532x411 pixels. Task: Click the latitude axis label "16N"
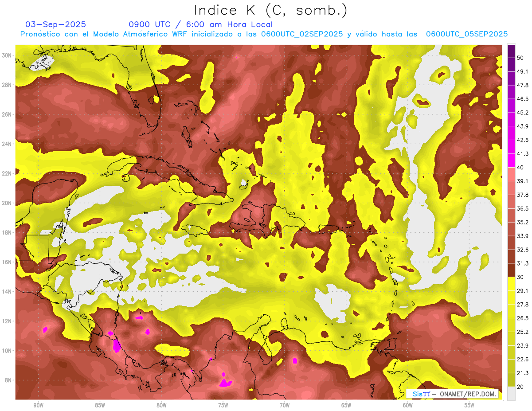(7, 262)
